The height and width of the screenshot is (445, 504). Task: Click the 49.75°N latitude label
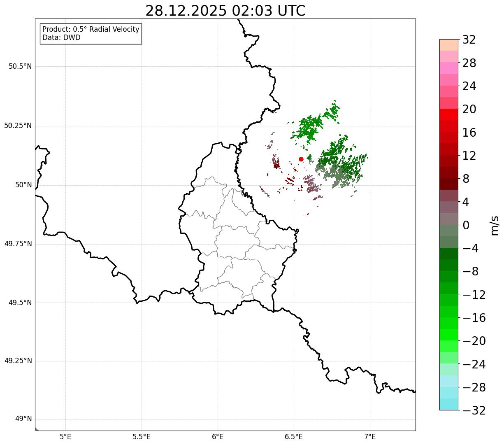(18, 244)
